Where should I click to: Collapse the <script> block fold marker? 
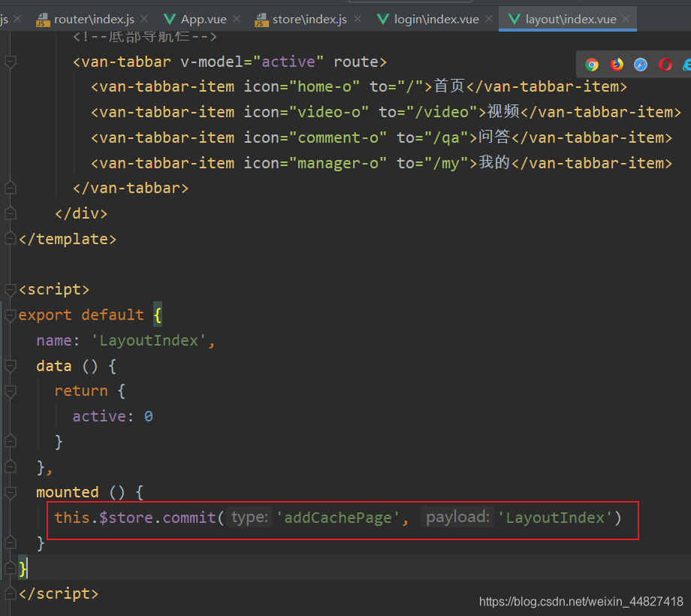point(10,289)
